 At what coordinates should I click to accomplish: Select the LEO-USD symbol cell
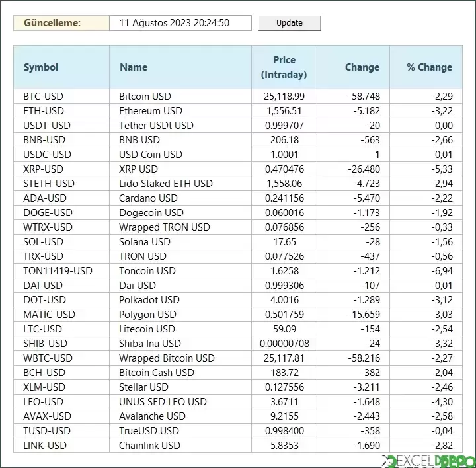[44, 402]
